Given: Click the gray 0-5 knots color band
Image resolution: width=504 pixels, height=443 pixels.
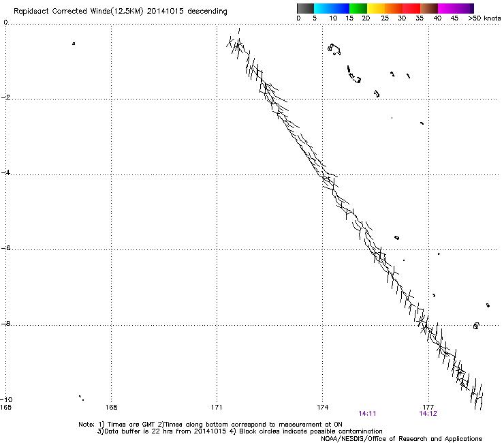Looking at the screenshot, I should pyautogui.click(x=305, y=8).
